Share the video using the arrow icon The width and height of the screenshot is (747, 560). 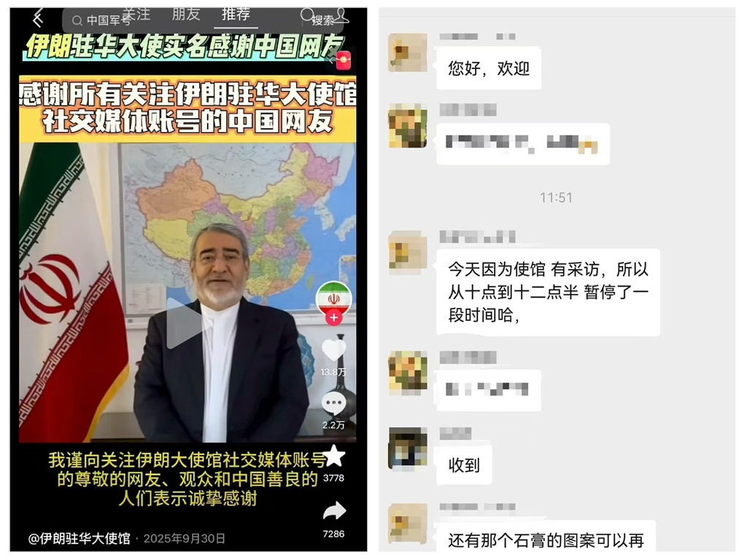tap(334, 511)
